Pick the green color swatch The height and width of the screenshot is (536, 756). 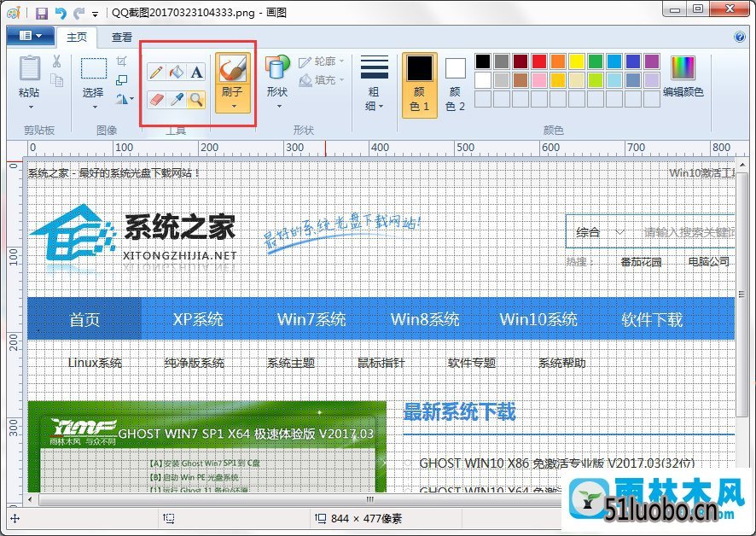coord(596,61)
